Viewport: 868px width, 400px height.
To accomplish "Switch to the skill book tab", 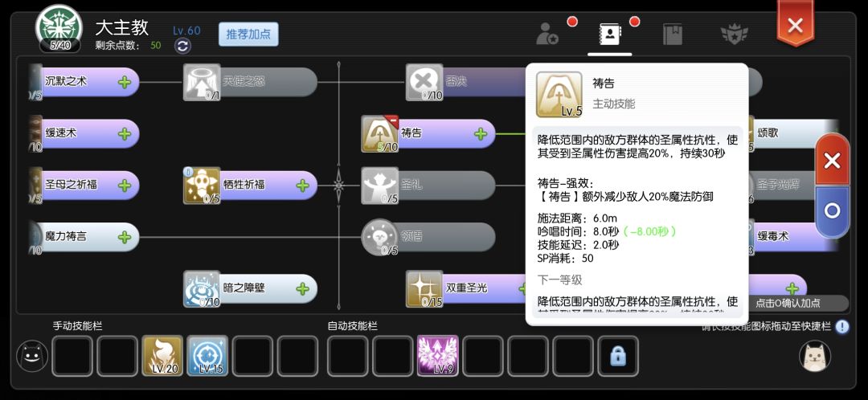I will [673, 35].
